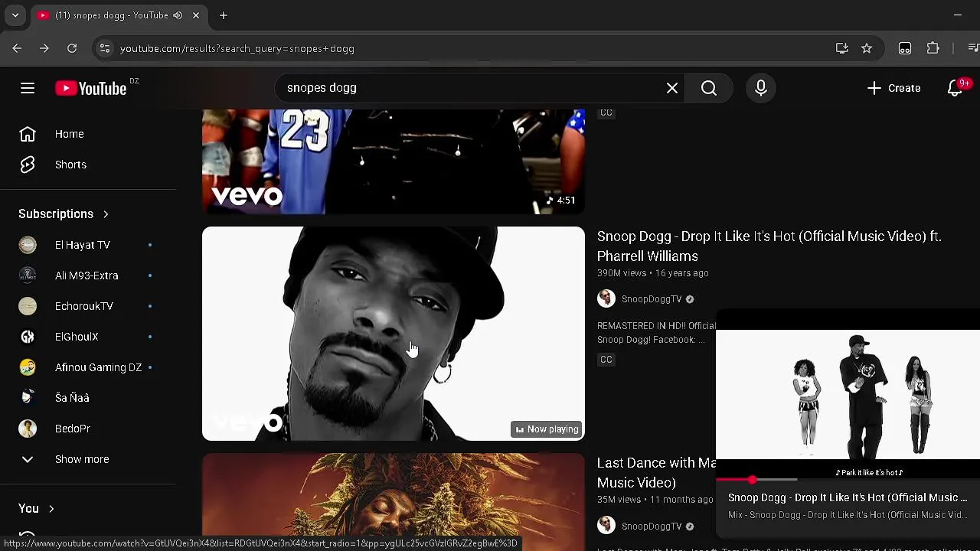The width and height of the screenshot is (980, 551).
Task: Open the 4:51 vevo video thumbnail
Action: pos(394,161)
